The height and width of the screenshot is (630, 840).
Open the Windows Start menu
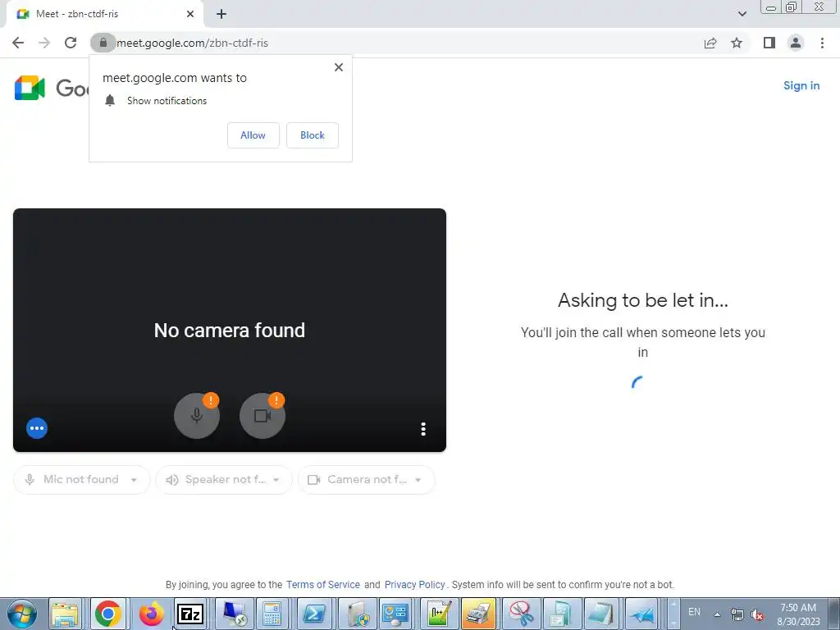click(x=21, y=614)
